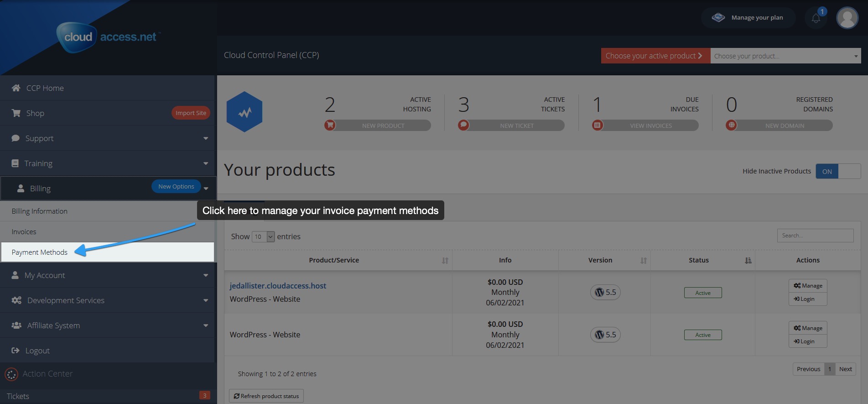Image resolution: width=868 pixels, height=404 pixels.
Task: Expand the Support menu arrow
Action: tap(206, 138)
